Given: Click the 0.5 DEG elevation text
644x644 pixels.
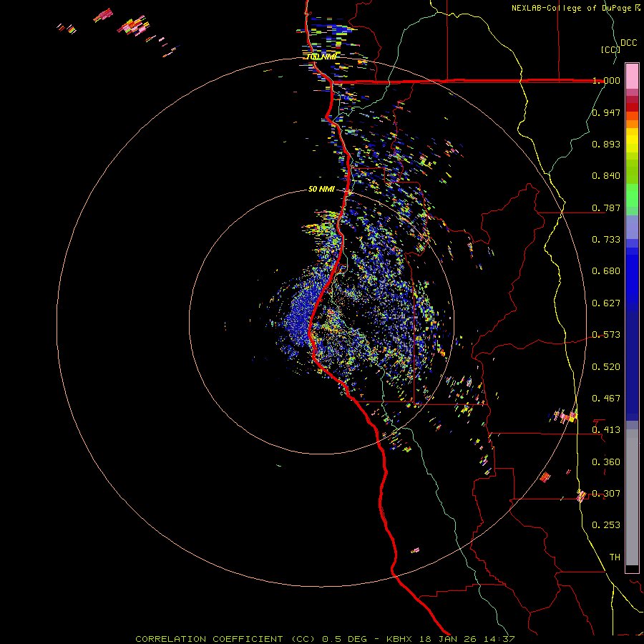Looking at the screenshot, I should coord(344,639).
